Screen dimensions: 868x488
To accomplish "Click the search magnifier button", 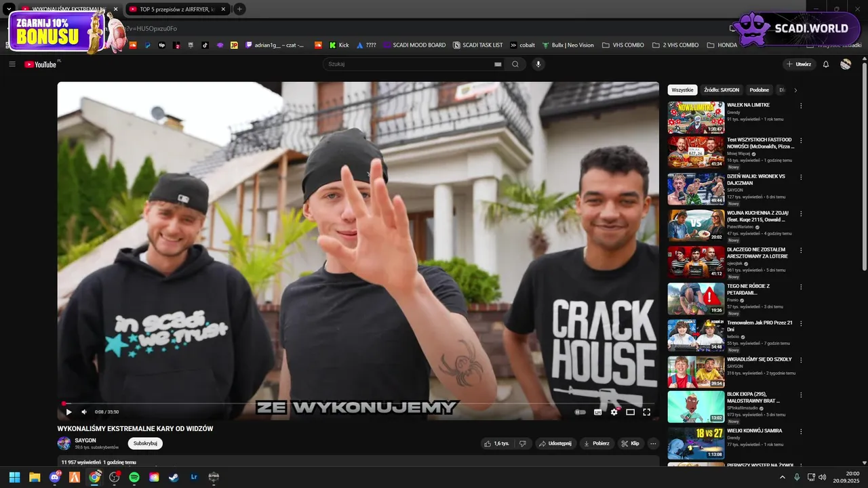I will [515, 64].
